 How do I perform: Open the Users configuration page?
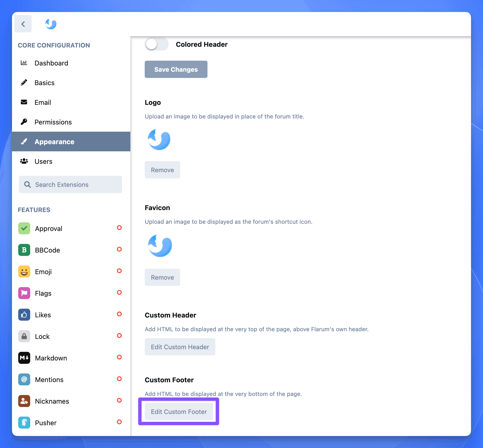click(44, 161)
